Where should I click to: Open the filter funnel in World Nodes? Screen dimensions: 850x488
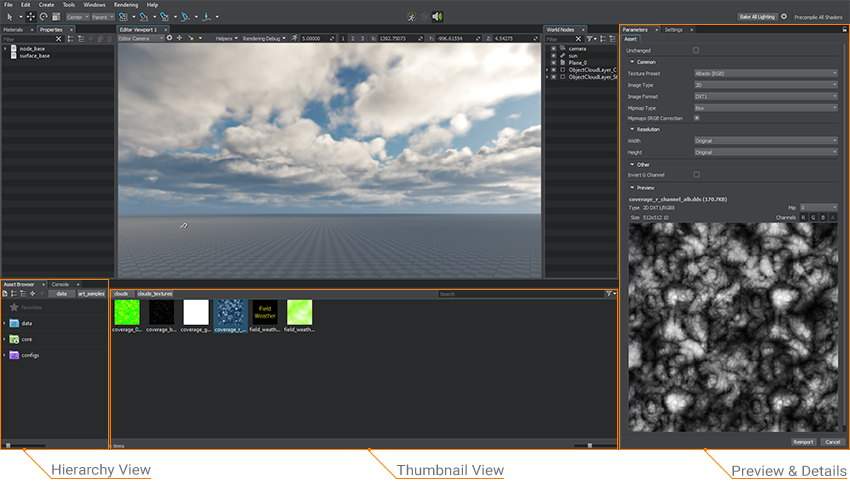592,39
